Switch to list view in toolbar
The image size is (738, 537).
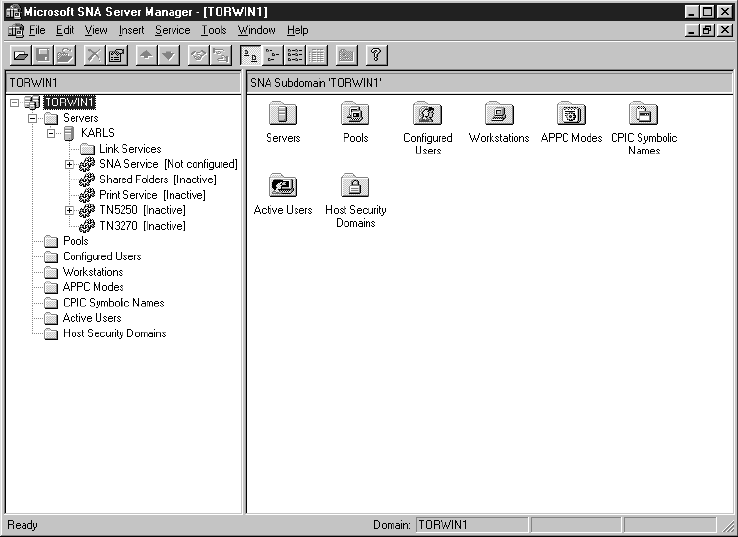click(x=294, y=56)
